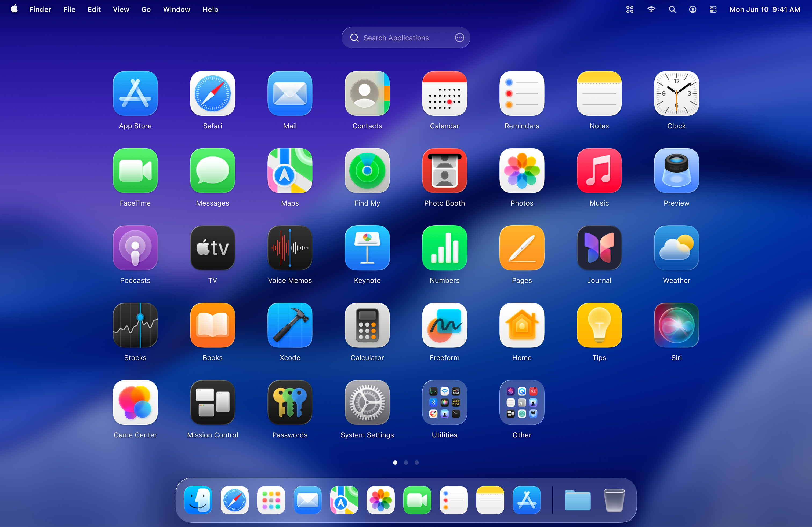The image size is (812, 527).
Task: Open the Finder menu
Action: (x=40, y=9)
